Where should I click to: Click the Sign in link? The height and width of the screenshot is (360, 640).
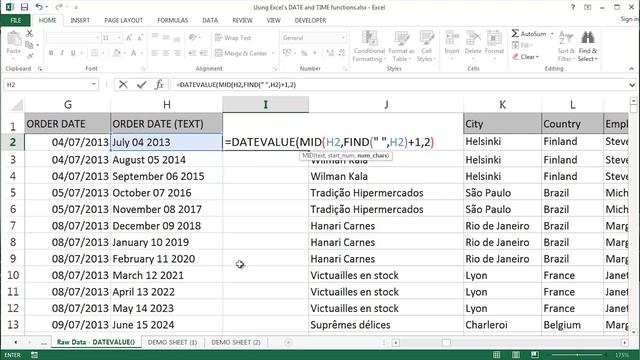tap(629, 19)
